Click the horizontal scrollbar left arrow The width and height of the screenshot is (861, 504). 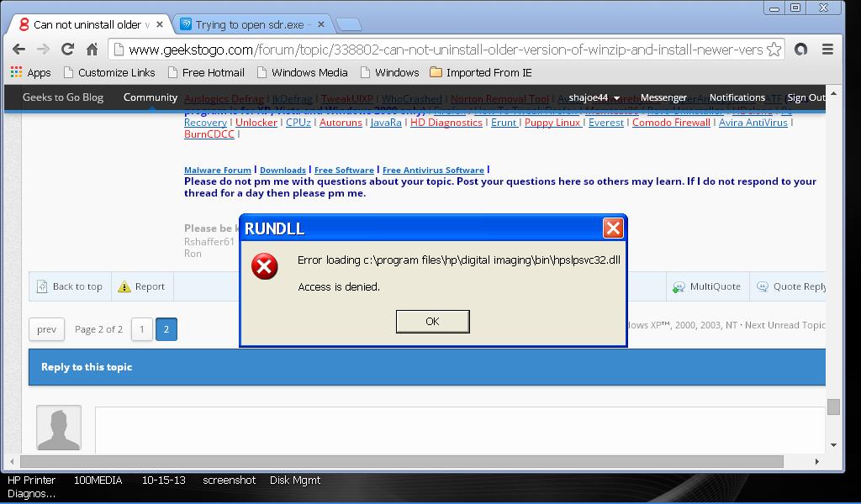[x=12, y=462]
